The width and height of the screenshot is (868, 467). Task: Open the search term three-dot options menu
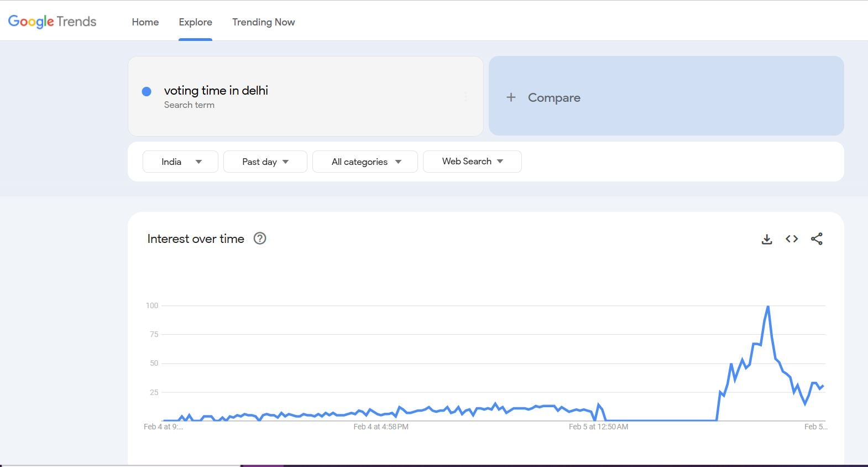click(466, 97)
